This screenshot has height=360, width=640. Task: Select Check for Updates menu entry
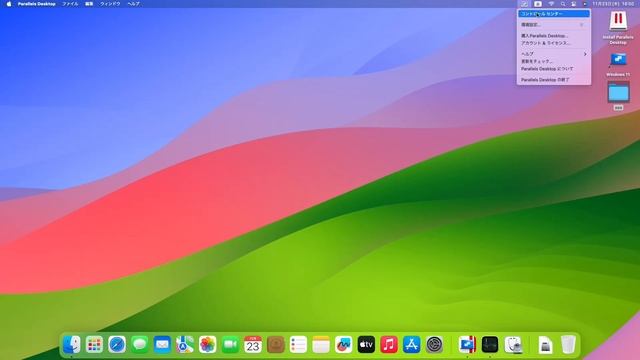point(554,61)
